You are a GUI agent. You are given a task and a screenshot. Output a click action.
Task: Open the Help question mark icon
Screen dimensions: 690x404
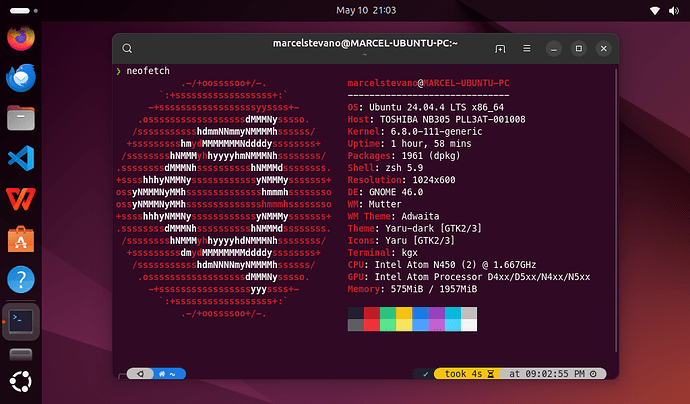[x=21, y=279]
